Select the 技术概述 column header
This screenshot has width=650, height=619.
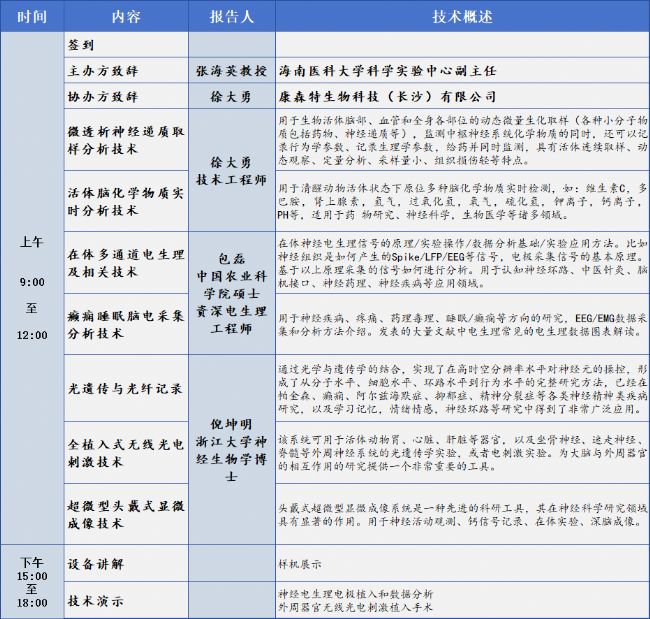coord(459,17)
